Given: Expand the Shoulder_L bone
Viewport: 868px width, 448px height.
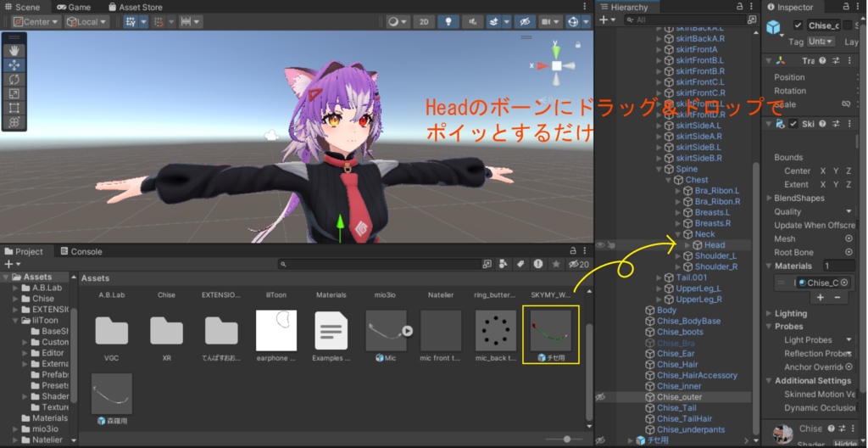Looking at the screenshot, I should click(x=677, y=255).
